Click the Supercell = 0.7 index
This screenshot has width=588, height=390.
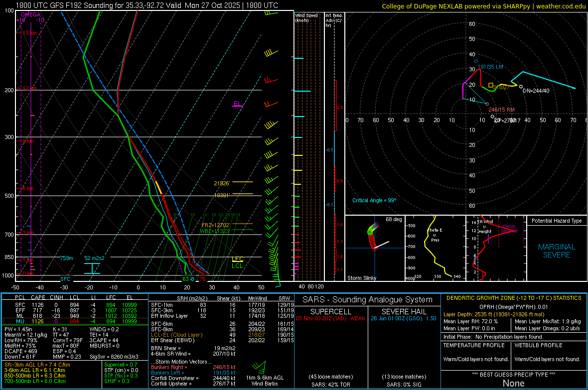[x=121, y=365]
